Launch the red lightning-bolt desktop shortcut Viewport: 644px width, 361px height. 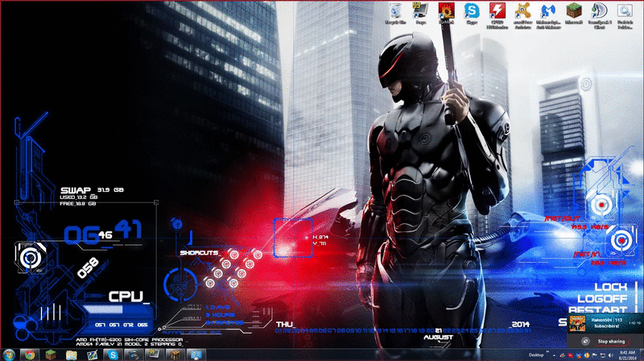[497, 16]
